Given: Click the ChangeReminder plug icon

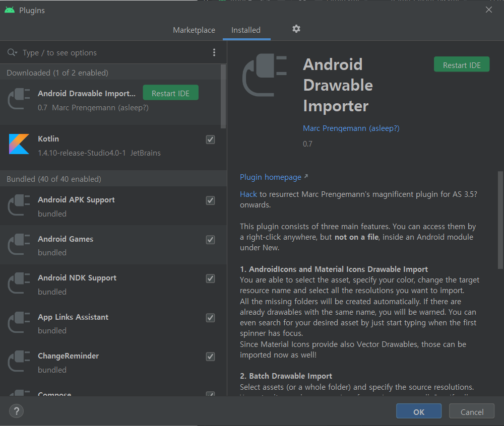Looking at the screenshot, I should (19, 362).
